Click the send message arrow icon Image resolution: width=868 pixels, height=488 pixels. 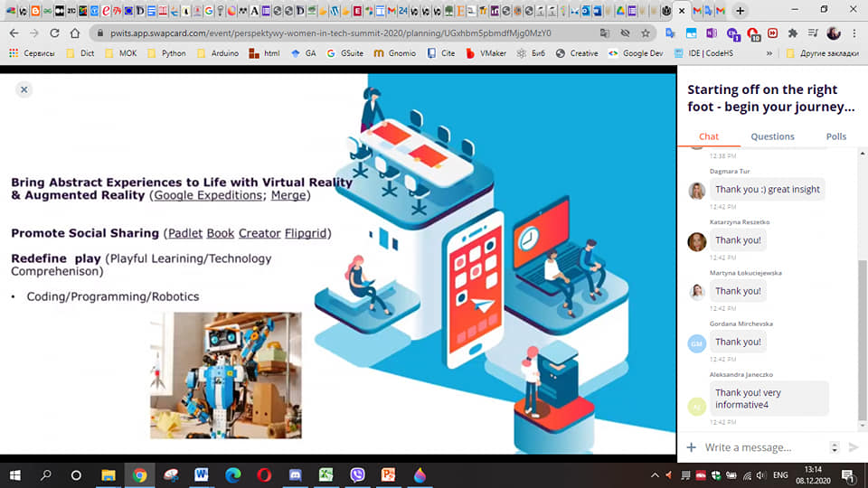(x=854, y=447)
